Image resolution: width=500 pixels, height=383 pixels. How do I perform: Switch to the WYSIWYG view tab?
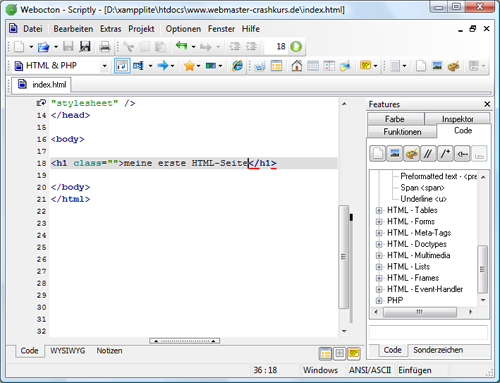coord(68,351)
